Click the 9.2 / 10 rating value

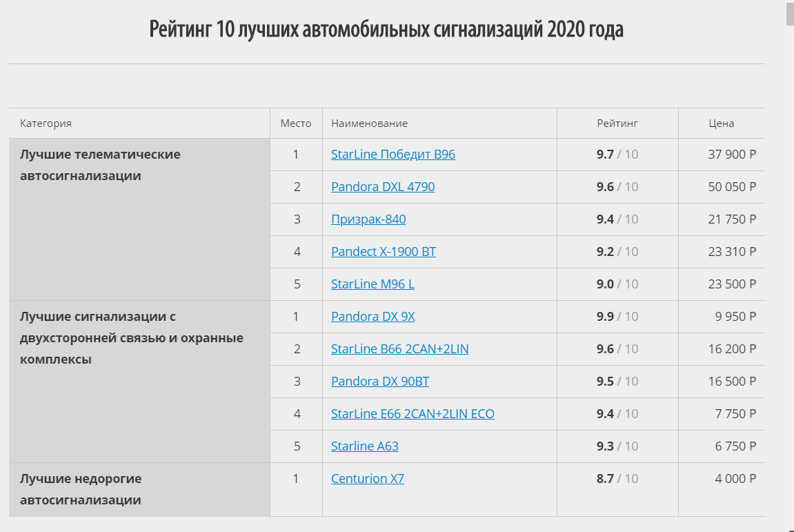click(x=617, y=252)
